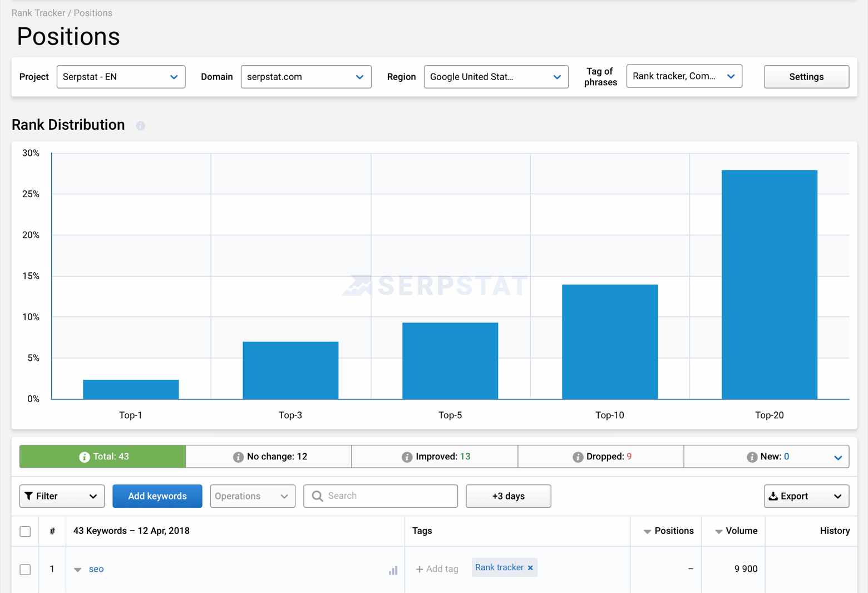868x593 pixels.
Task: Open the Project dropdown showing Serpstat - EN
Action: click(120, 77)
